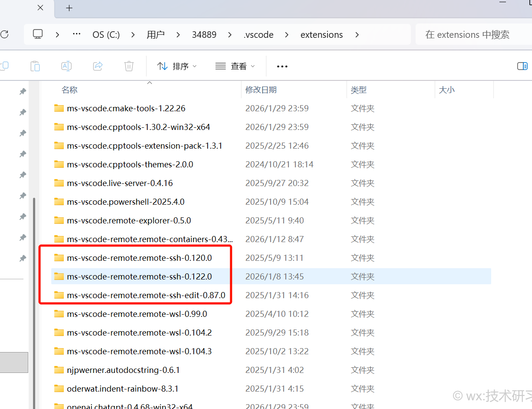
Task: Open the 排序 sort dropdown
Action: 177,66
